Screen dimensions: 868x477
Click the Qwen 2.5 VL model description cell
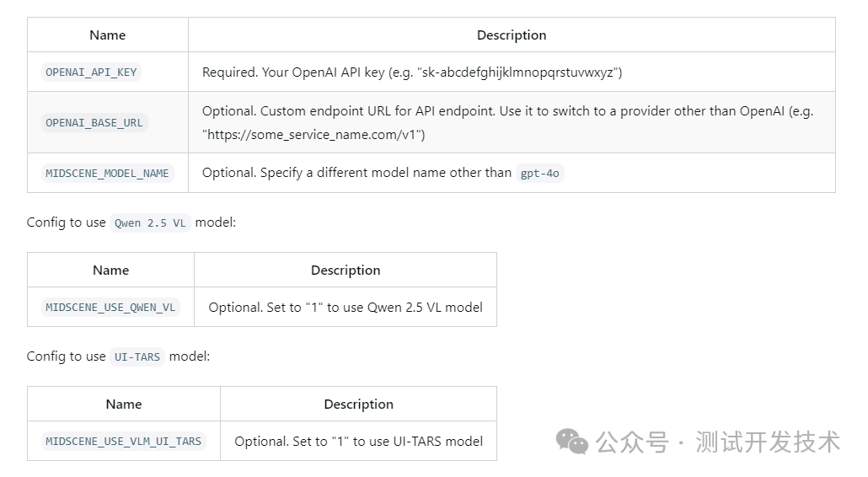(x=346, y=308)
